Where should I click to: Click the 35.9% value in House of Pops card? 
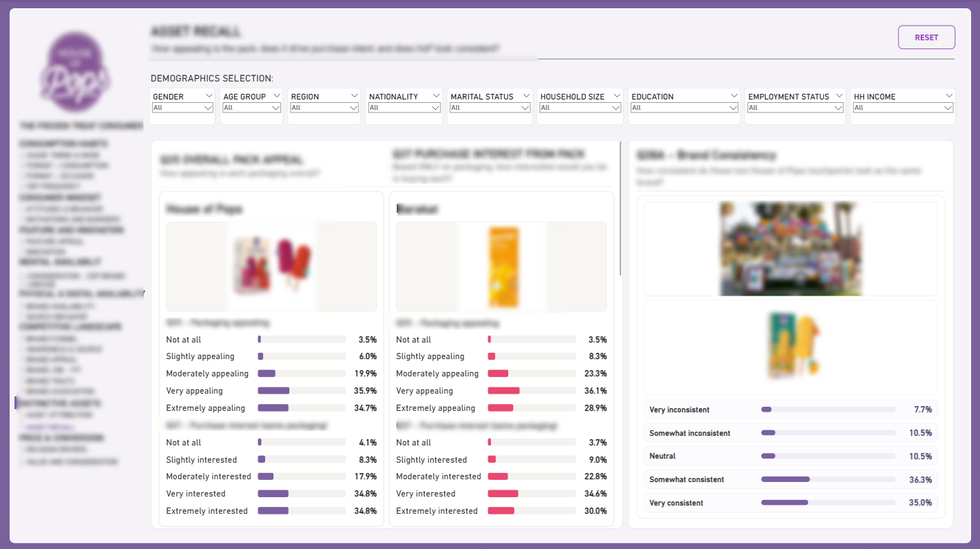pos(365,391)
